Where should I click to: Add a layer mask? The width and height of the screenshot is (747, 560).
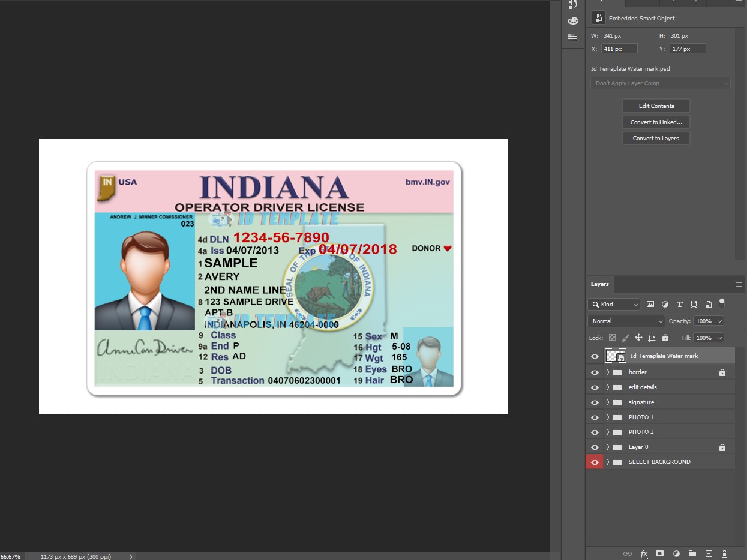660,554
